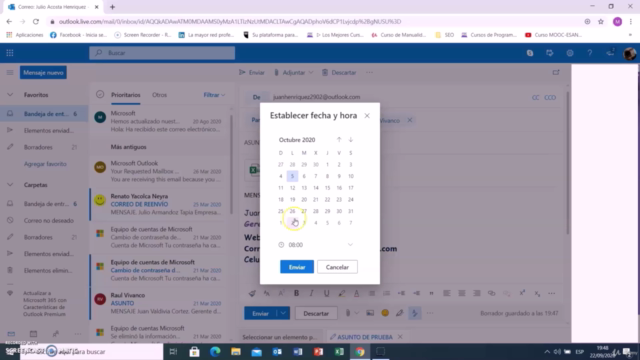Select October 15 in the calendar

click(x=327, y=188)
